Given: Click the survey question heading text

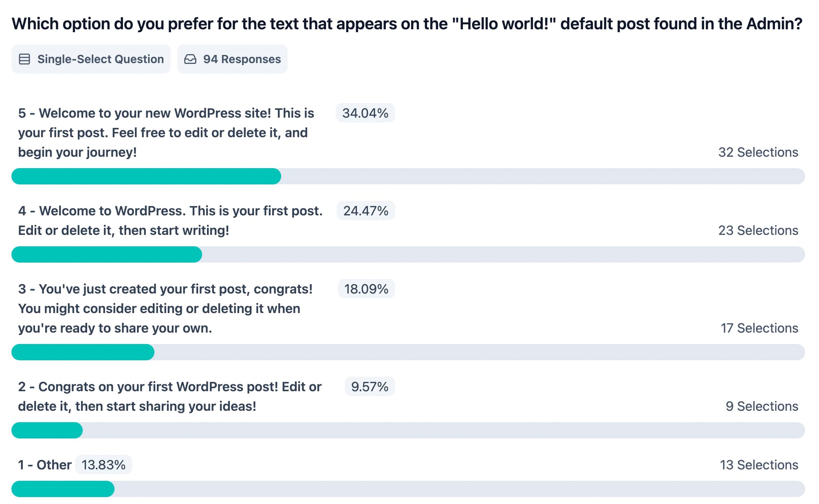Looking at the screenshot, I should coord(407,24).
